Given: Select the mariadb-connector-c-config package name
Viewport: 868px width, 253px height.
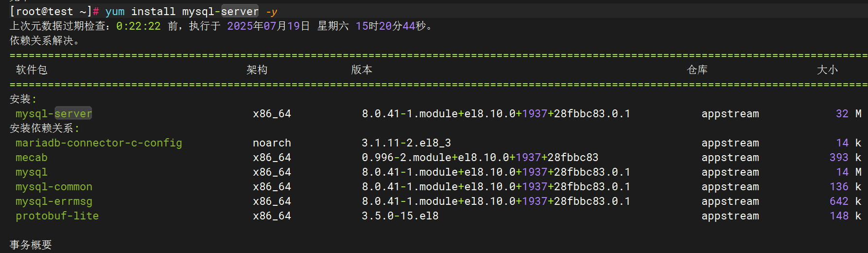Looking at the screenshot, I should pos(99,143).
